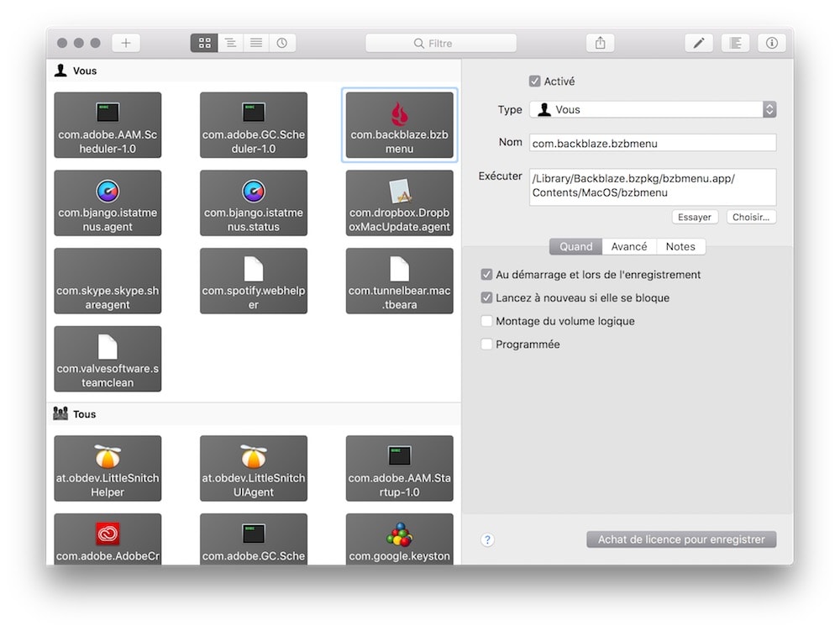Click the Vous section header
Viewport: 840px width, 631px height.
point(254,71)
